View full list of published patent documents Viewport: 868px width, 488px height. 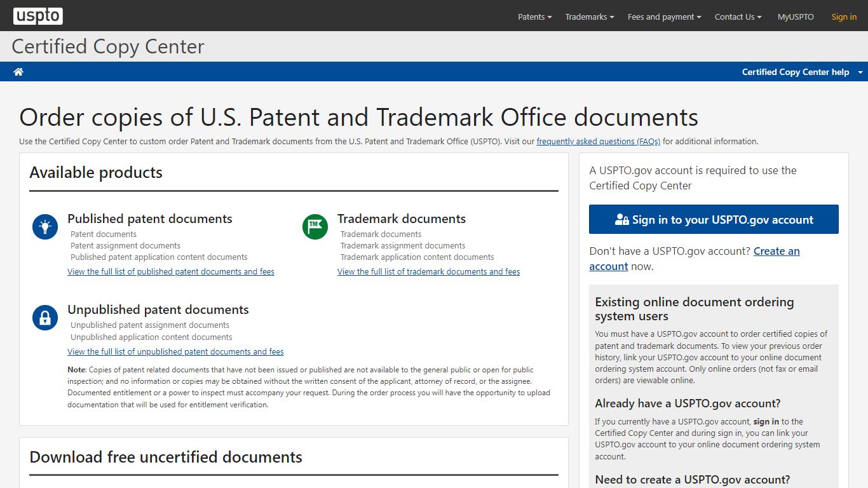(x=171, y=272)
